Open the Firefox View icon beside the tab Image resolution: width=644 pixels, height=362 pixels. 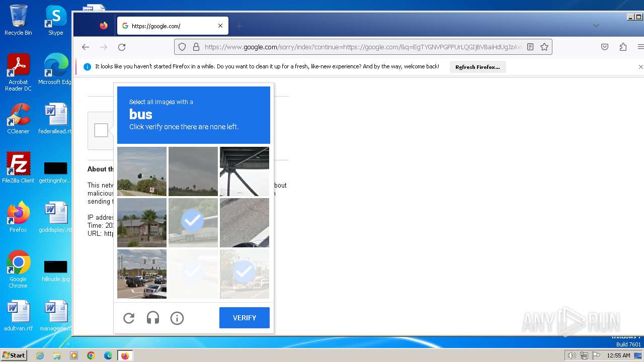[104, 26]
